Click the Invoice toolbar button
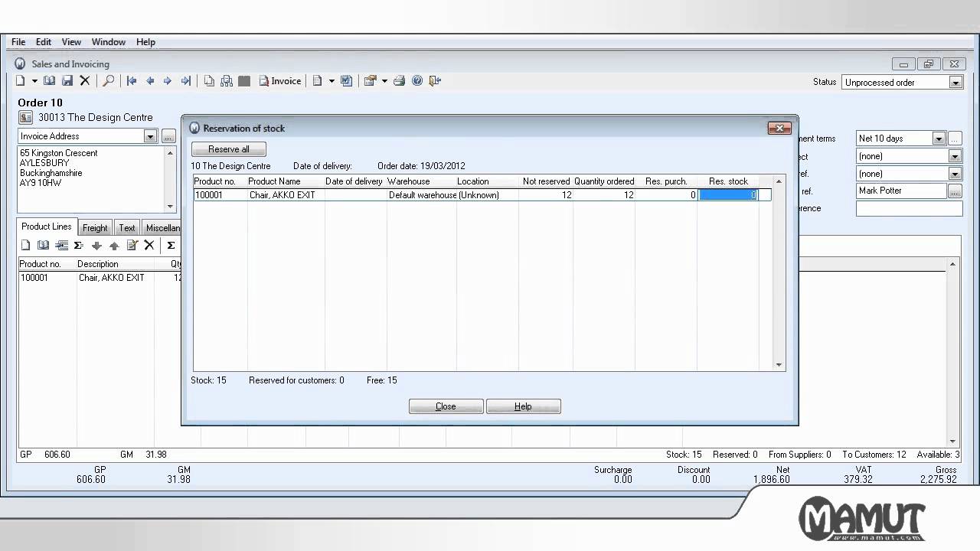This screenshot has width=980, height=551. click(x=280, y=80)
